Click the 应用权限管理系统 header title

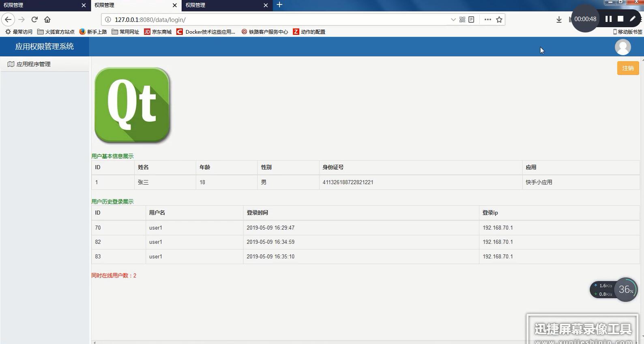(x=45, y=47)
